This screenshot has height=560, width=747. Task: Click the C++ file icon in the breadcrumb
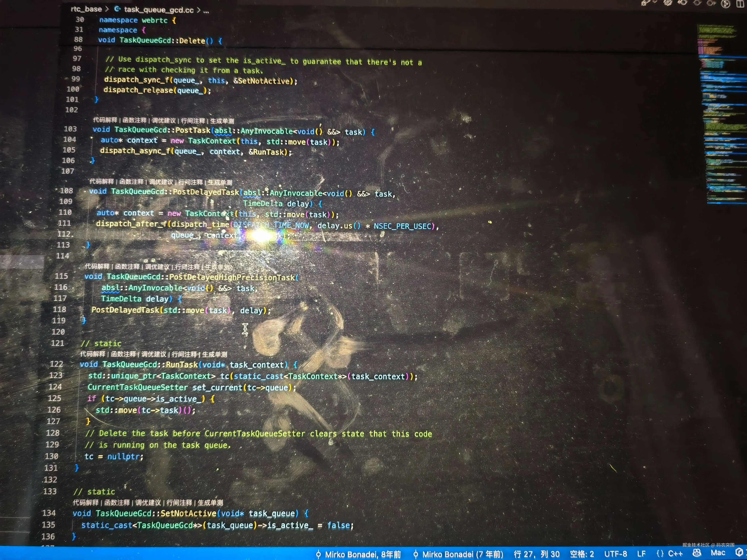coord(117,9)
